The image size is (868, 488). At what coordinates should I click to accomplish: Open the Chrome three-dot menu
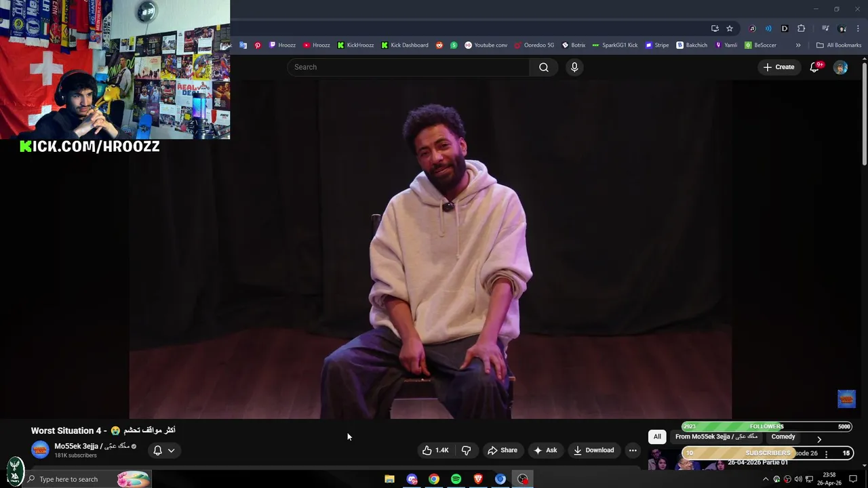859,28
